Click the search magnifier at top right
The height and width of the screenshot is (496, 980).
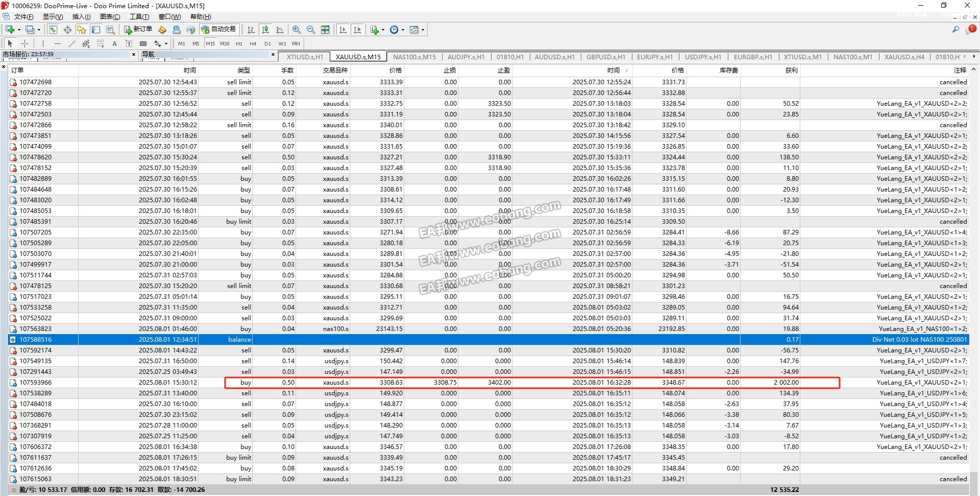[x=955, y=30]
